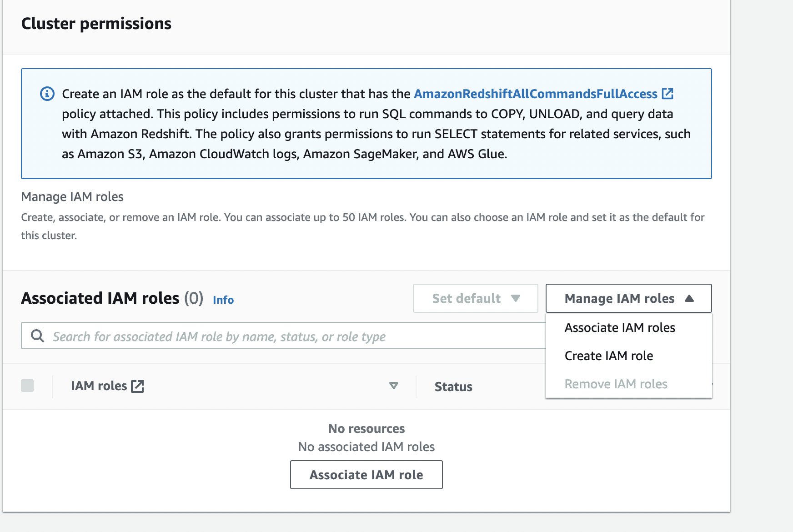Image resolution: width=793 pixels, height=532 pixels.
Task: Click the Info link beside Associated IAM roles
Action: click(223, 300)
